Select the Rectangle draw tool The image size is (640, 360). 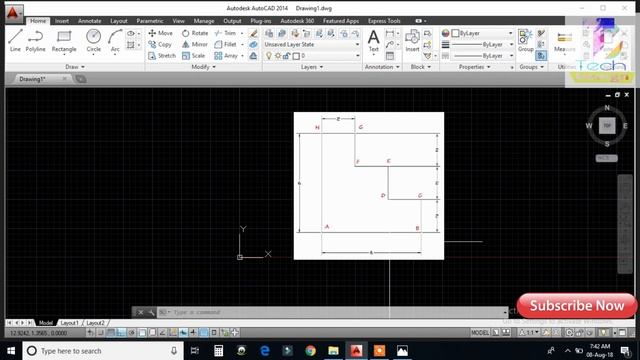[64, 41]
